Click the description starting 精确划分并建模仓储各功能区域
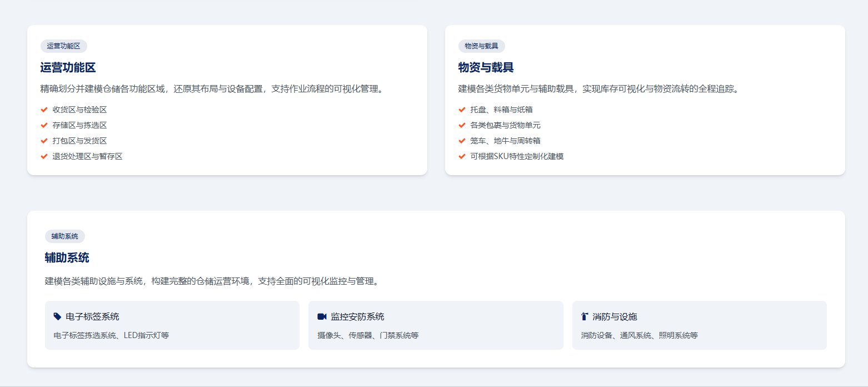Screen dimensions: 868x387 [213, 89]
